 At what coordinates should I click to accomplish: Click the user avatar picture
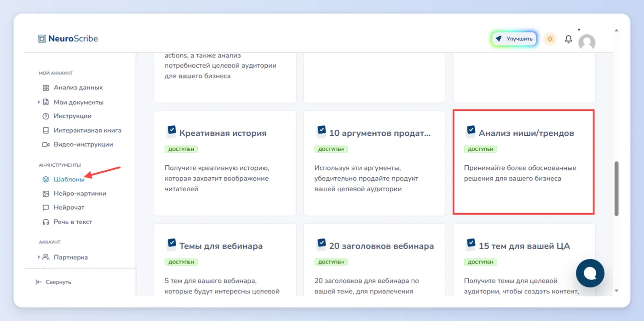point(587,42)
